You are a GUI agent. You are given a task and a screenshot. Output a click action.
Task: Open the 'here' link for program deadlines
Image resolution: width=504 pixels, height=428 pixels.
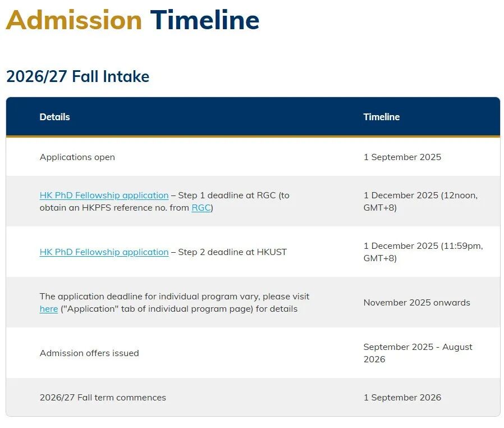pos(49,309)
